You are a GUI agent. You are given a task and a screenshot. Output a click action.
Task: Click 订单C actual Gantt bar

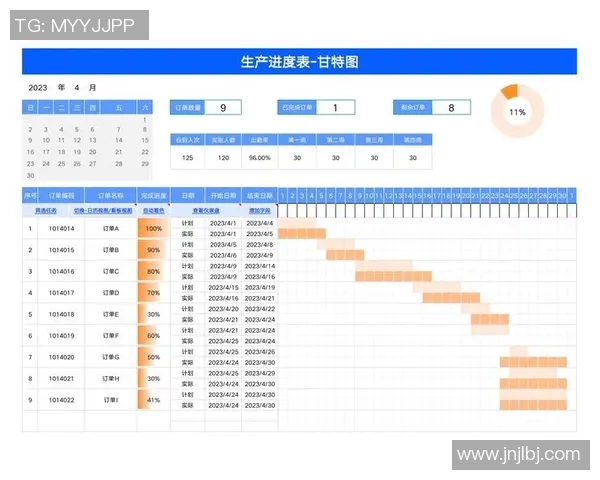click(393, 276)
